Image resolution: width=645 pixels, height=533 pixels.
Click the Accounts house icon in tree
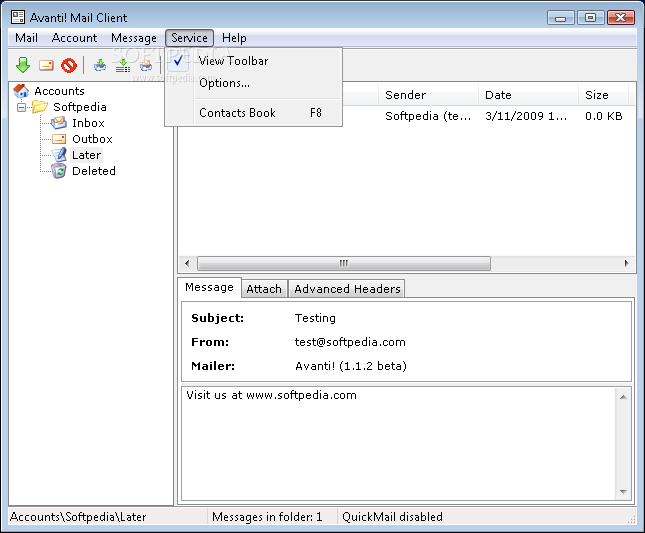pyautogui.click(x=21, y=90)
